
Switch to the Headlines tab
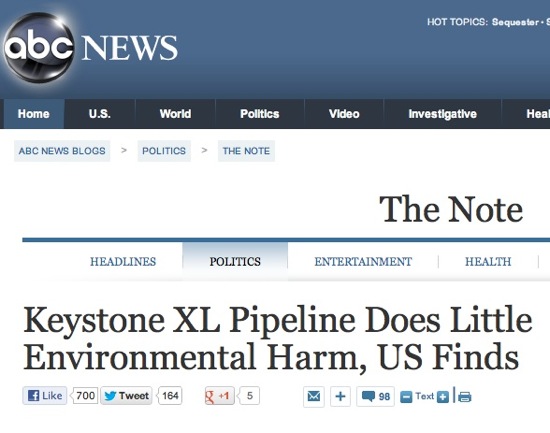(123, 261)
